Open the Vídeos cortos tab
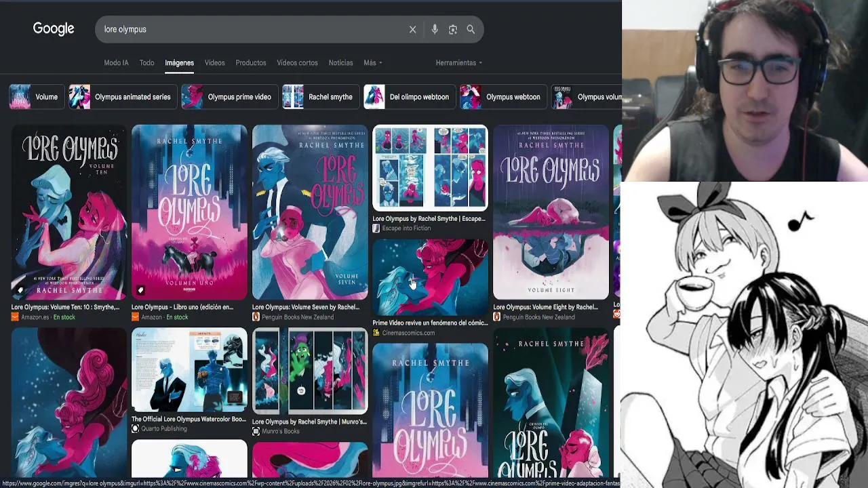Screen dimensions: 868x488 [297, 63]
